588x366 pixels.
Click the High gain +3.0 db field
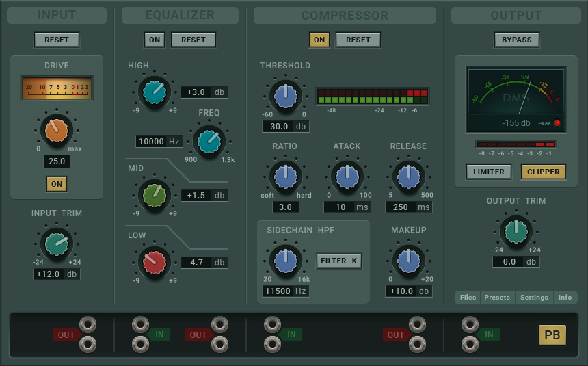tap(204, 92)
